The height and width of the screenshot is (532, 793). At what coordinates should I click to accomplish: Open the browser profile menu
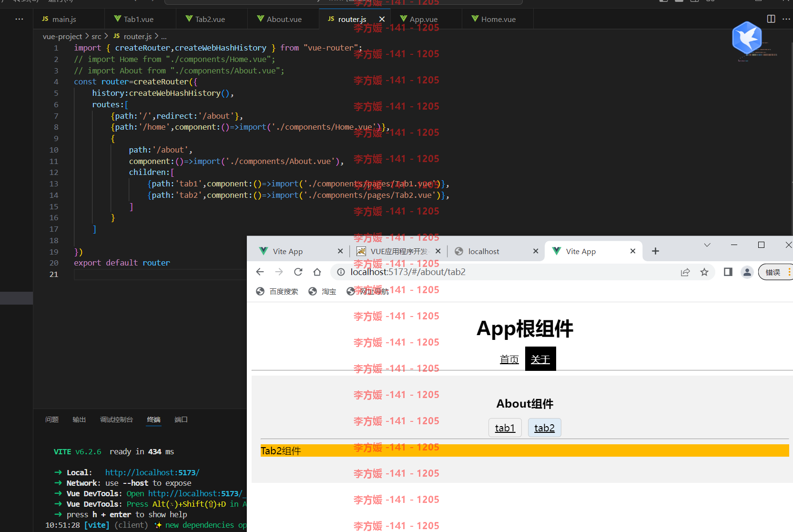pos(747,272)
